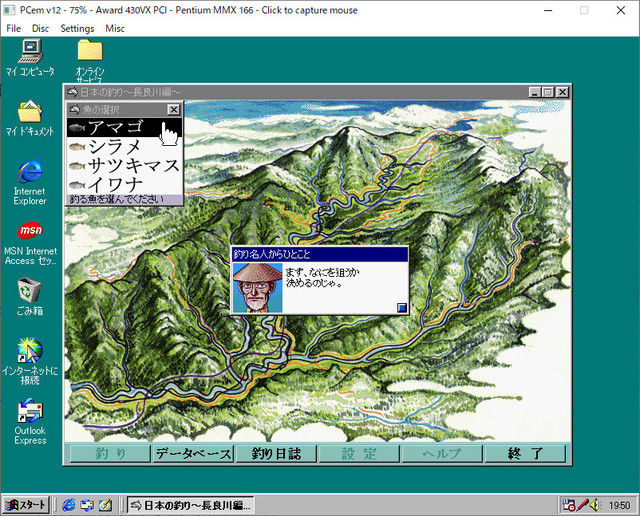640x516 pixels.
Task: Click the ヘルプ help button
Action: click(x=442, y=454)
